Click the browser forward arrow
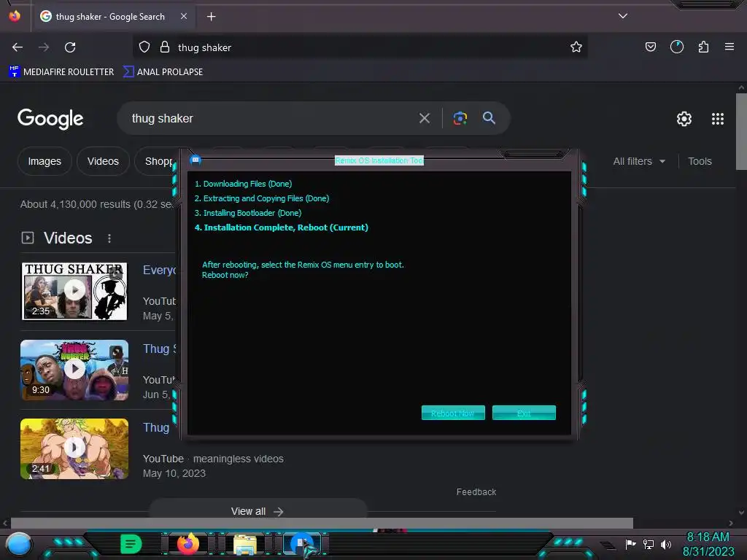The image size is (747, 560). tap(44, 47)
